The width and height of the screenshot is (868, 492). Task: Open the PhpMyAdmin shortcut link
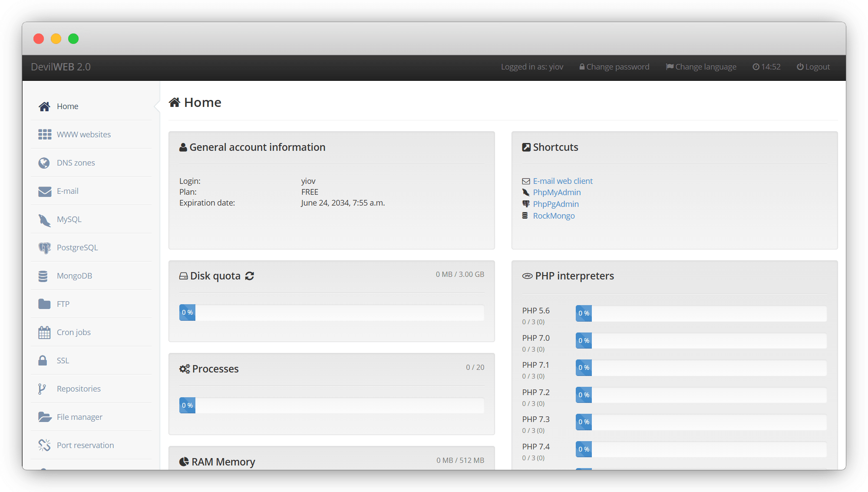pyautogui.click(x=557, y=193)
